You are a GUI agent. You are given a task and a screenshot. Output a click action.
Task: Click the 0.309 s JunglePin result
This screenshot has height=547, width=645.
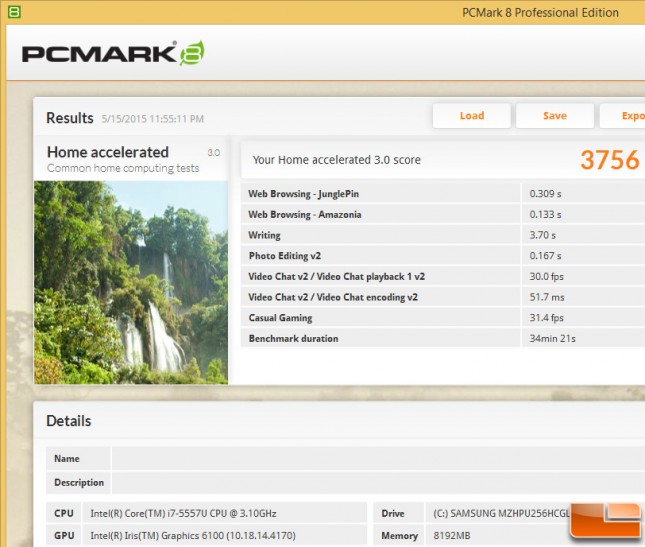(545, 194)
